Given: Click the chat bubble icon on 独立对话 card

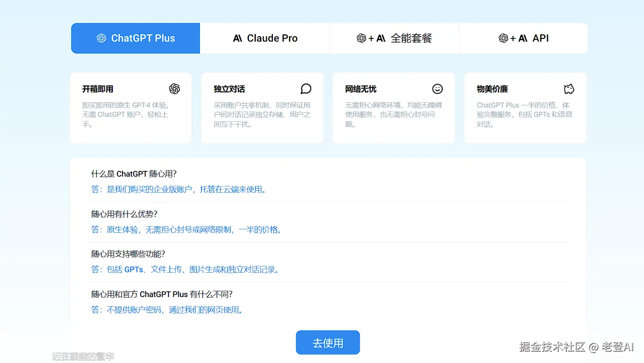Looking at the screenshot, I should pos(306,89).
